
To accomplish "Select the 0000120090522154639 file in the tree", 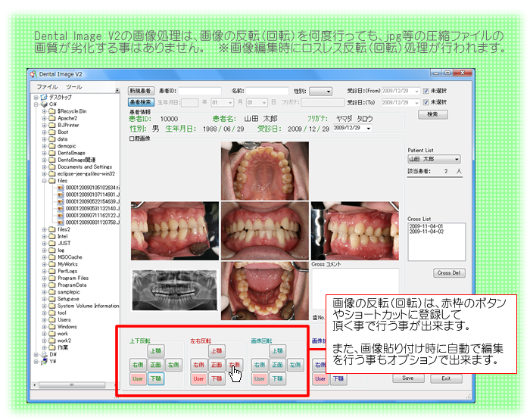I will tap(92, 201).
